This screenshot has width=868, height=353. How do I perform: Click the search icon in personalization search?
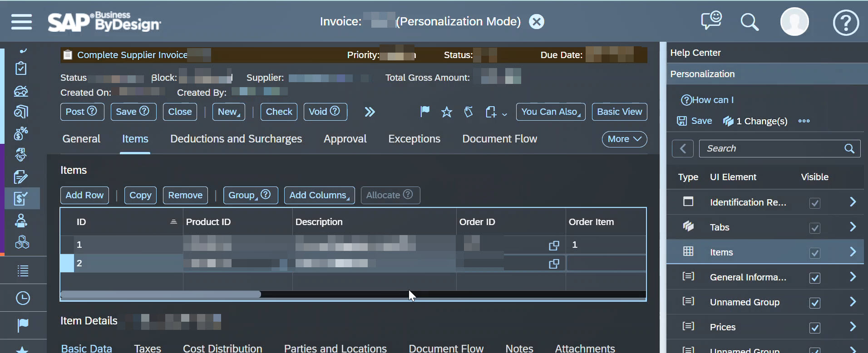(849, 148)
